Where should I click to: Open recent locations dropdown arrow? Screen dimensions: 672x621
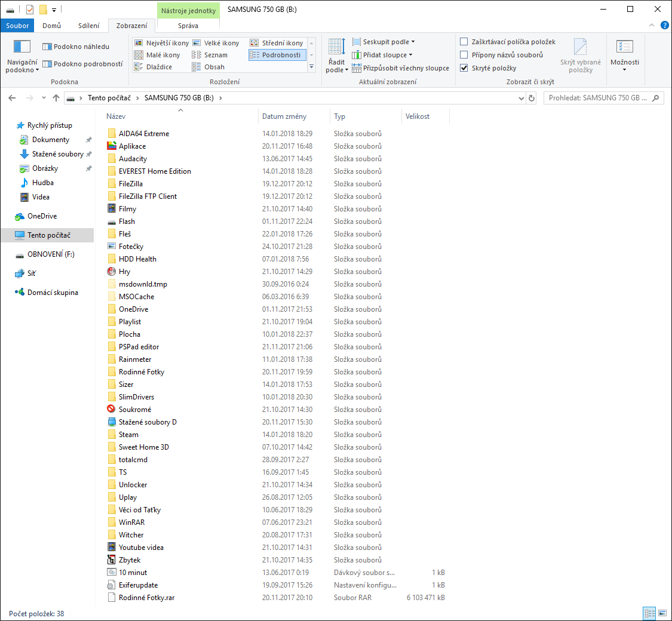(44, 98)
